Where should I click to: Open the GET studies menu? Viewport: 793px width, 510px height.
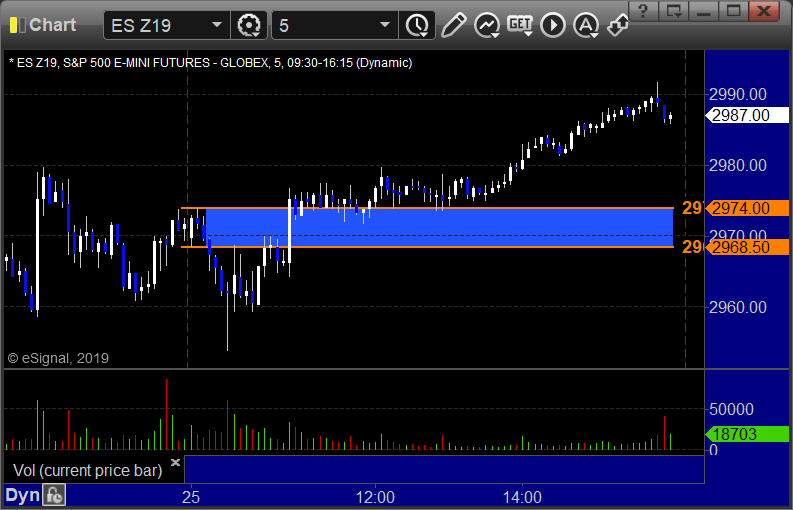click(520, 25)
